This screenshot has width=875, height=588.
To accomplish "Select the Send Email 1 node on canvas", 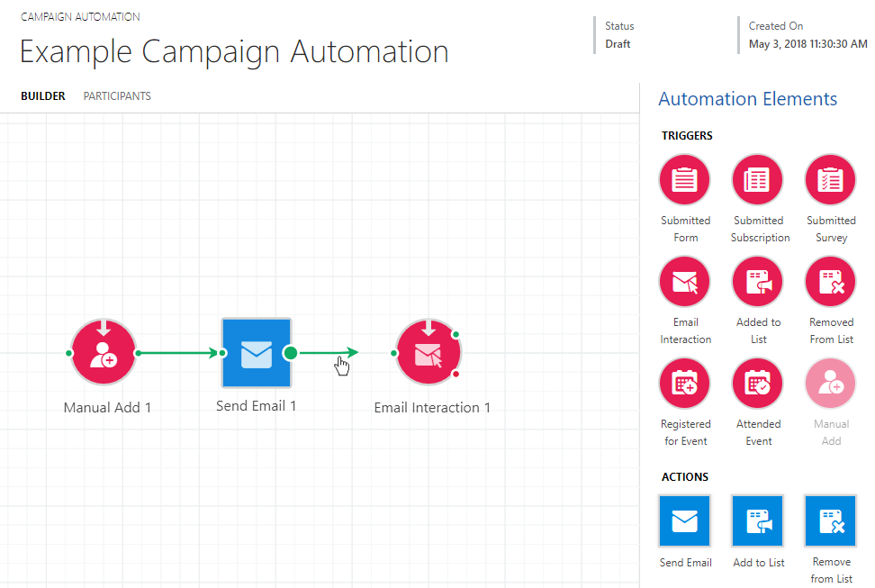I will coord(257,353).
